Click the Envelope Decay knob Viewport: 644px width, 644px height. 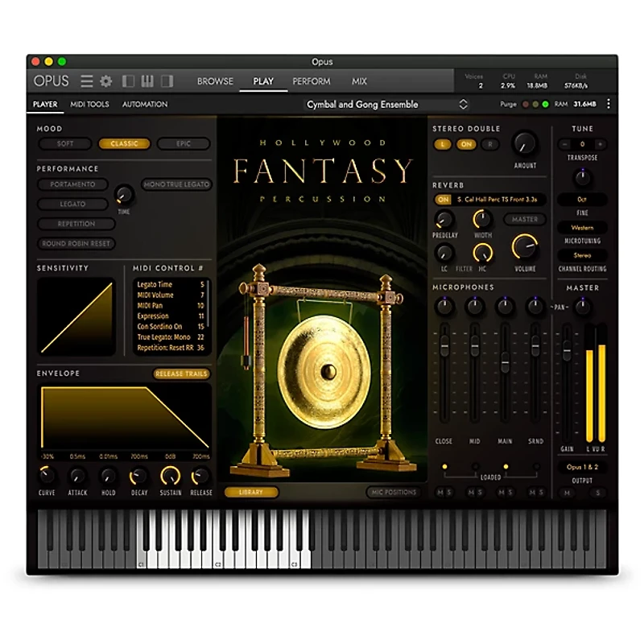pyautogui.click(x=138, y=476)
